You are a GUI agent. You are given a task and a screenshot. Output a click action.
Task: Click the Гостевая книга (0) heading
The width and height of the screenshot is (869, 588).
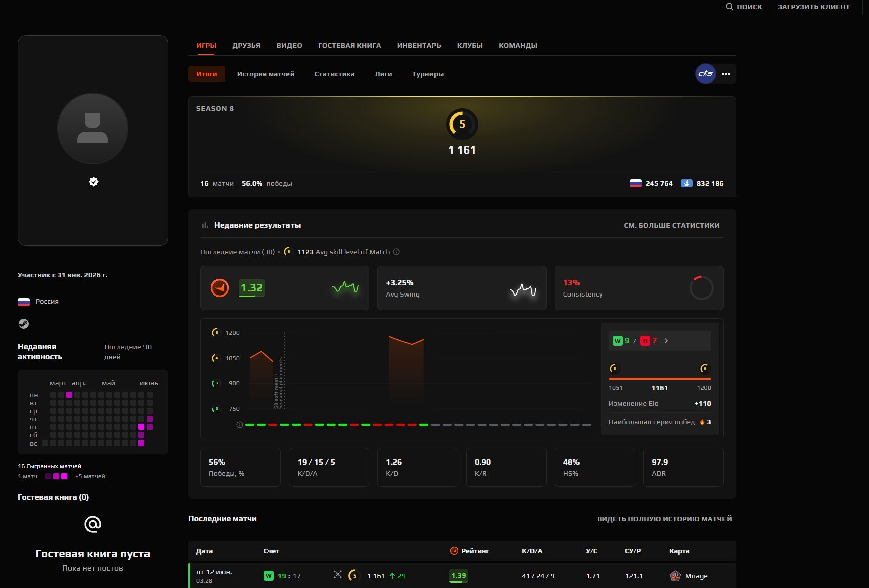[x=53, y=497]
